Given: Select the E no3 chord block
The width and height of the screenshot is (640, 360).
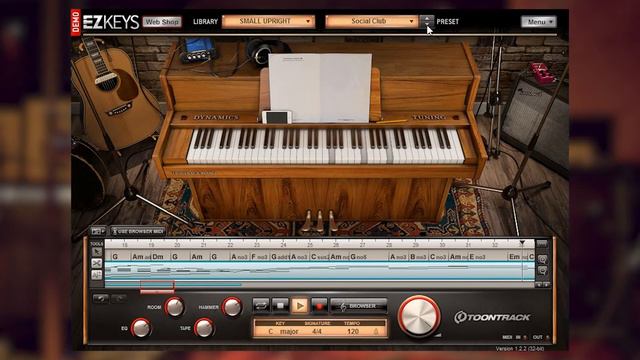Looking at the screenshot, I should pos(487,256).
